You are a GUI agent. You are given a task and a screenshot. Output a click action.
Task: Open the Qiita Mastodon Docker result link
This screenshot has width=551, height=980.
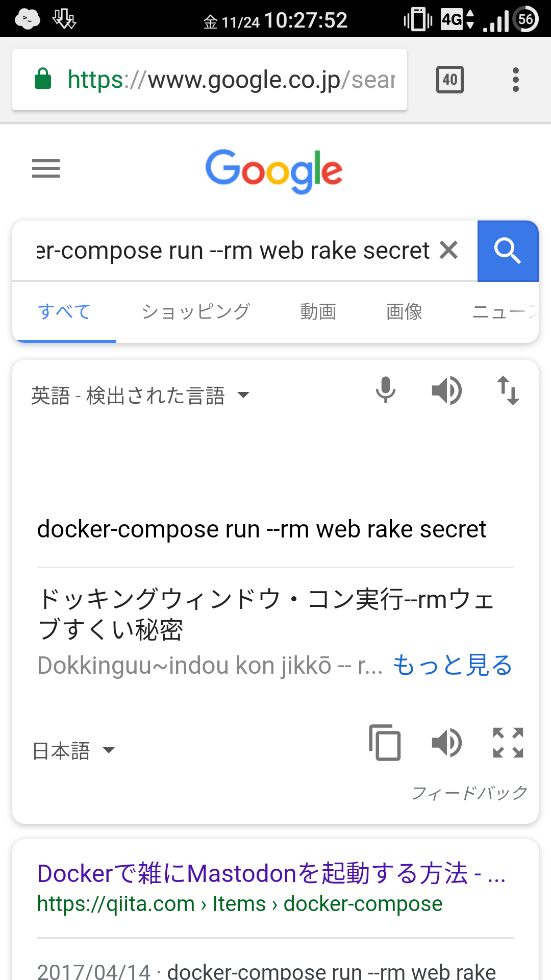pos(271,873)
